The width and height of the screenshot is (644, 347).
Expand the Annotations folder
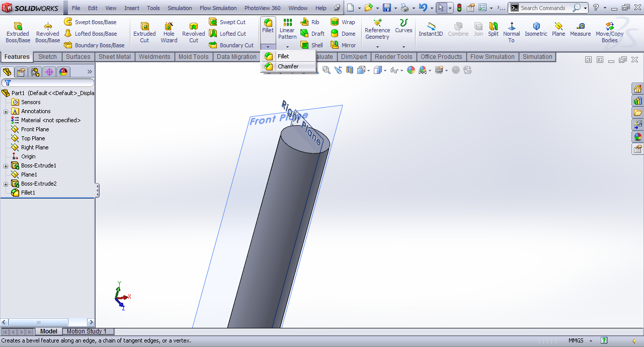pyautogui.click(x=6, y=111)
